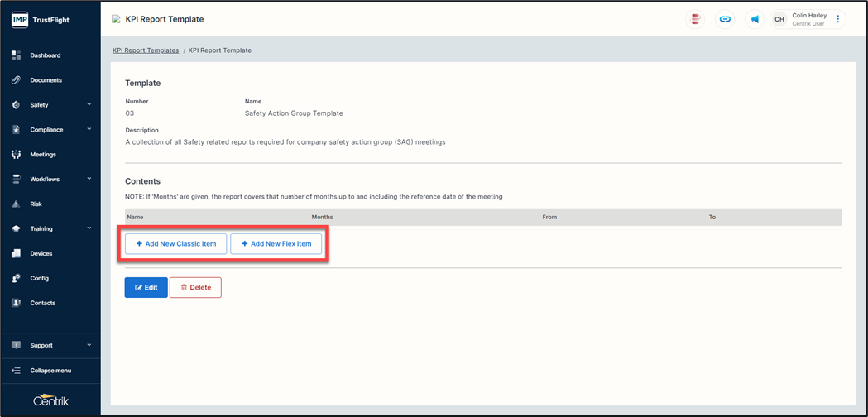Expand the Workflows menu chevron
Screen dimensions: 868x417
click(89, 179)
